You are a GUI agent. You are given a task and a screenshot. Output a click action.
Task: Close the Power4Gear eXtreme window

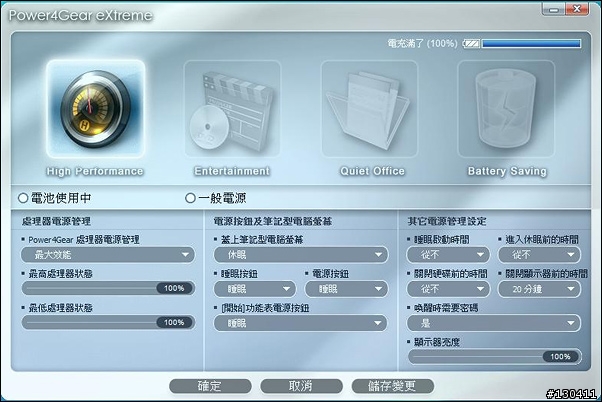pyautogui.click(x=577, y=9)
